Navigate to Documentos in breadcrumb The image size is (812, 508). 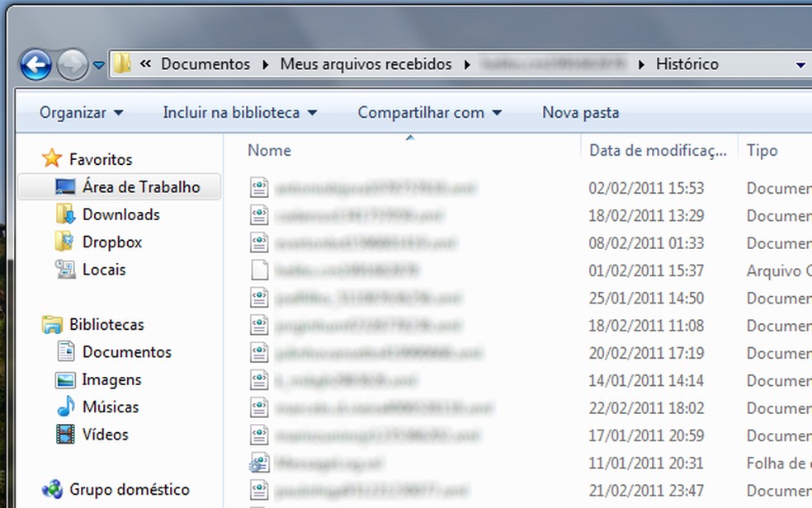point(205,64)
